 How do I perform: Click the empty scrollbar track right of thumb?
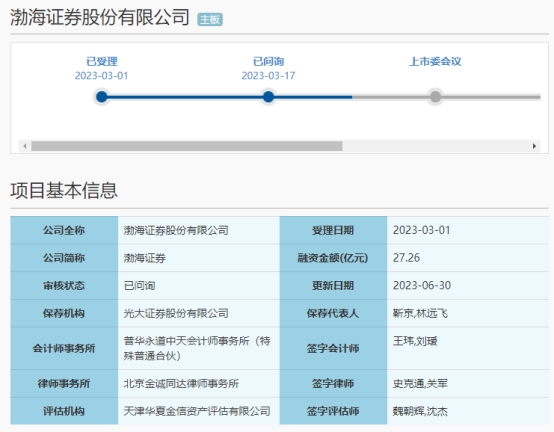pos(436,146)
